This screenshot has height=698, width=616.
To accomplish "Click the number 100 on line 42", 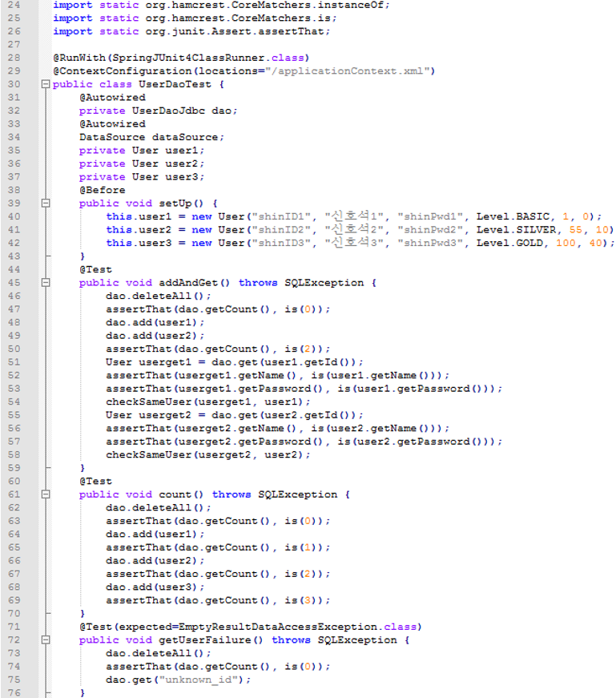I will (x=566, y=243).
